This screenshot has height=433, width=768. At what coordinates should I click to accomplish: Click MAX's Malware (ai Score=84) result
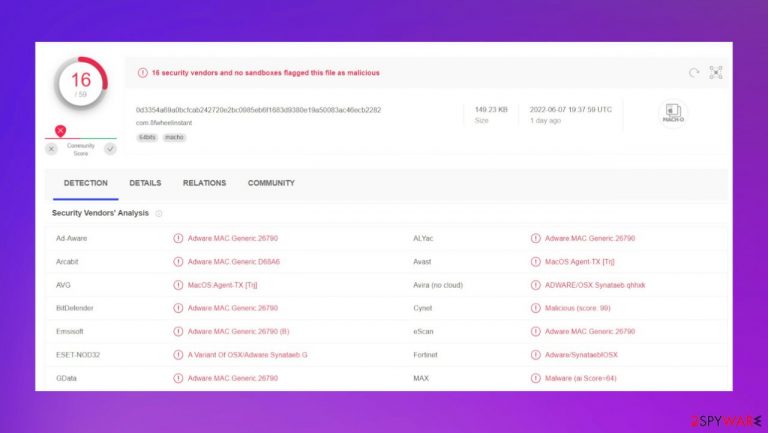click(x=581, y=378)
